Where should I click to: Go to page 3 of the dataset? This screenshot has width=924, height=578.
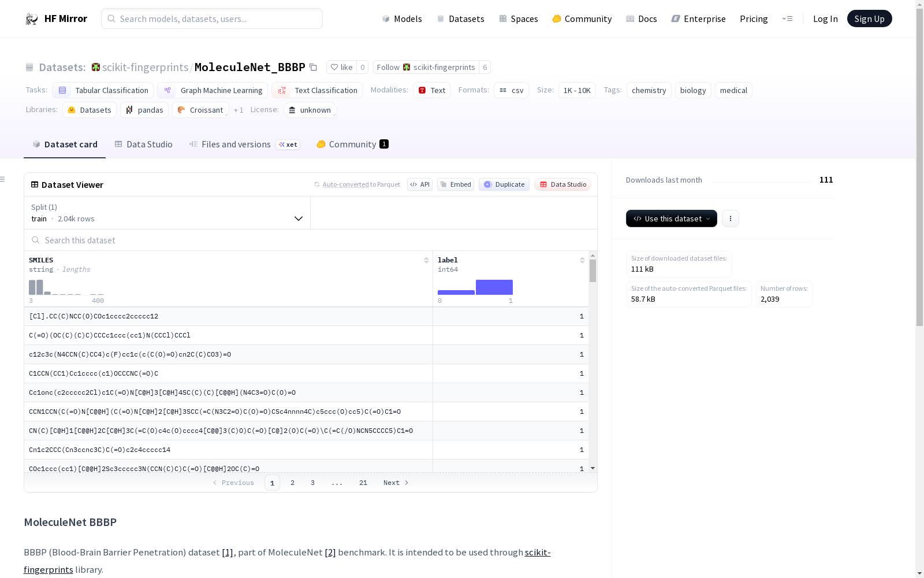click(312, 483)
